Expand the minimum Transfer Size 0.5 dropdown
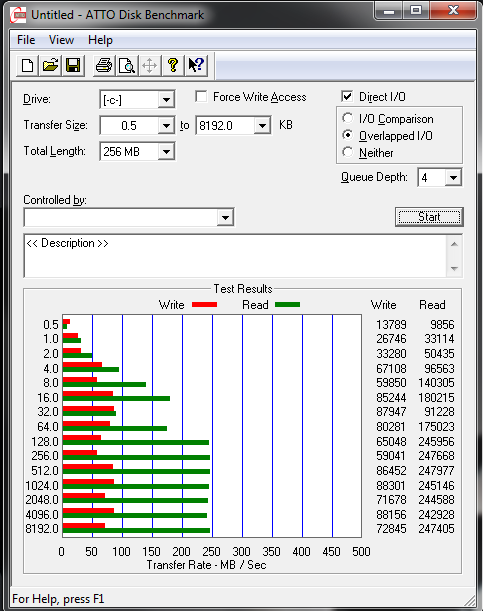The width and height of the screenshot is (483, 611). pos(166,126)
